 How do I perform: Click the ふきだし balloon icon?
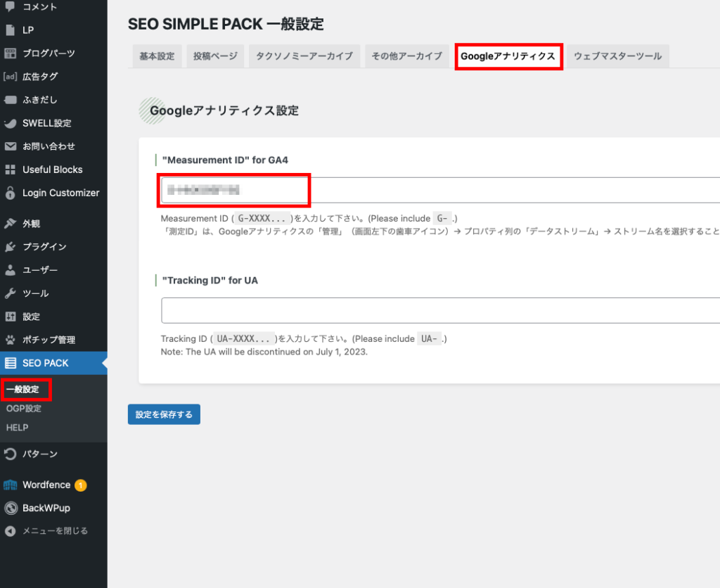10,100
